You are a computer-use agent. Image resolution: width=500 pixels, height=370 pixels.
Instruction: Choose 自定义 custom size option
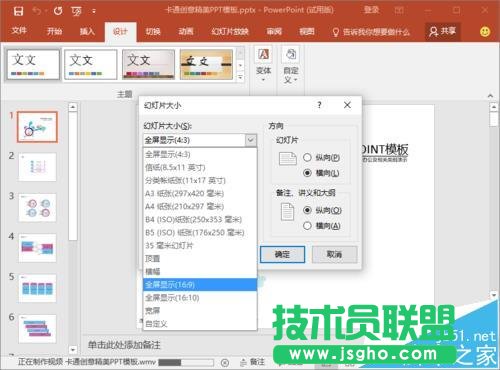(x=200, y=323)
